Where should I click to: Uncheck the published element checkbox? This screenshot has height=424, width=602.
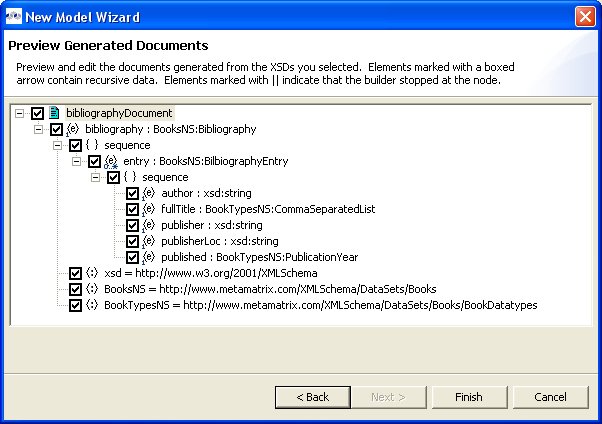(x=132, y=257)
